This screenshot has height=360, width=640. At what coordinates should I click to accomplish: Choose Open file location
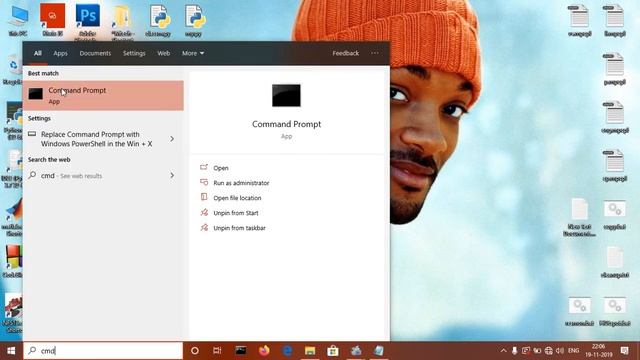click(237, 198)
